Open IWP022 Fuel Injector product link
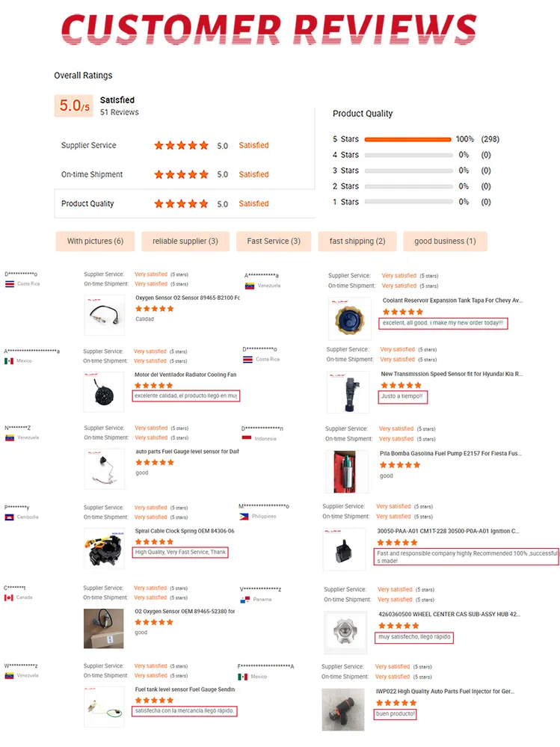The image size is (560, 747). coord(445,691)
